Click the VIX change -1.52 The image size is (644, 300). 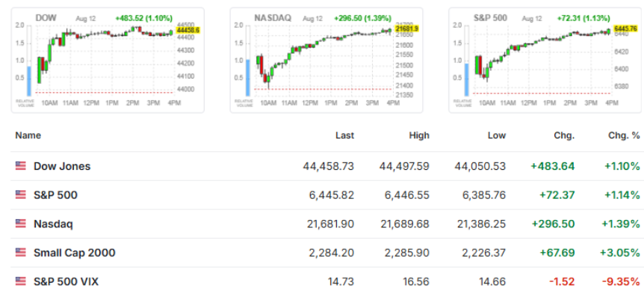[x=563, y=282]
